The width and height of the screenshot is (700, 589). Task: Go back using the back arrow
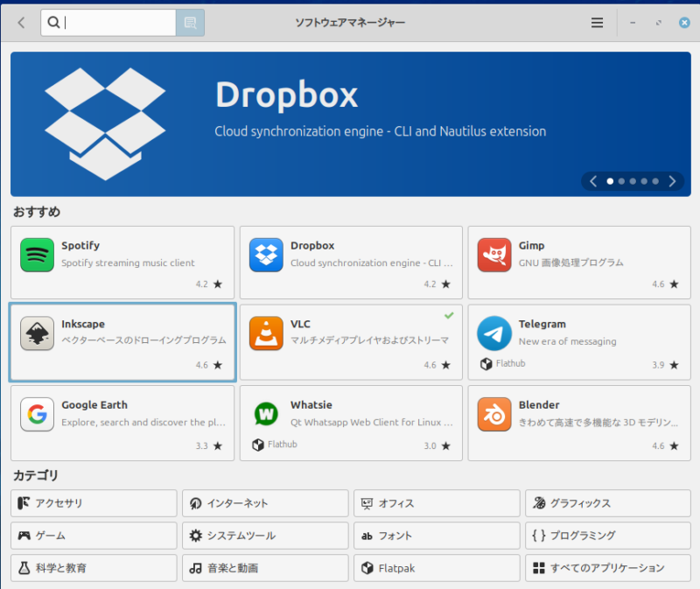tap(22, 23)
